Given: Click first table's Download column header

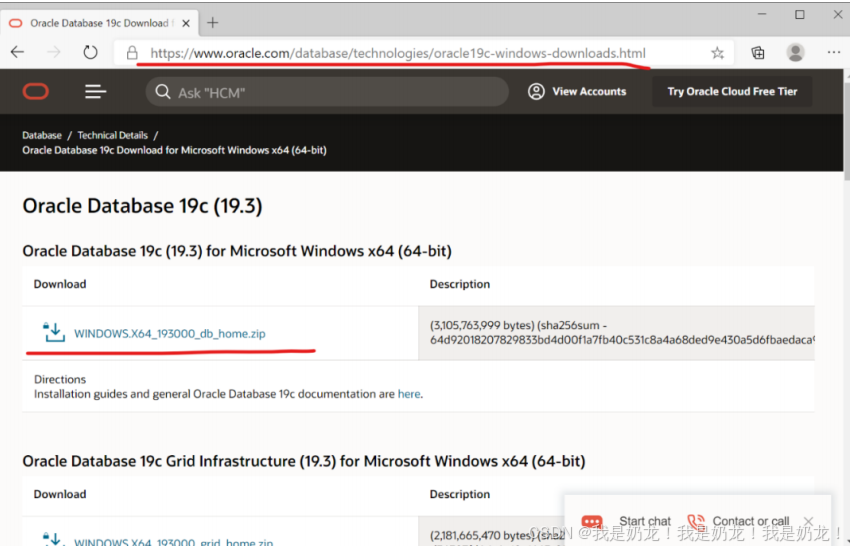Looking at the screenshot, I should tap(60, 284).
